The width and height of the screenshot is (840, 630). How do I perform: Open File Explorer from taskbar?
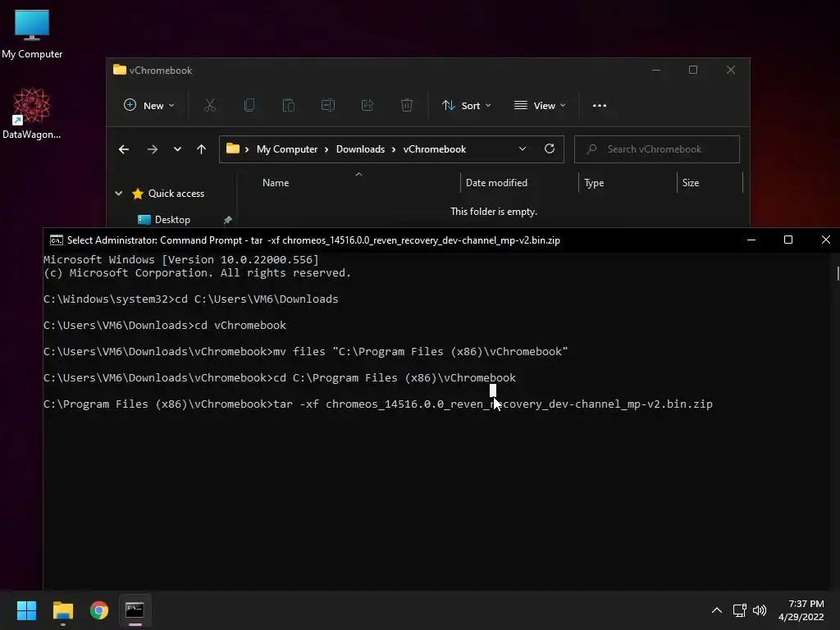click(62, 610)
